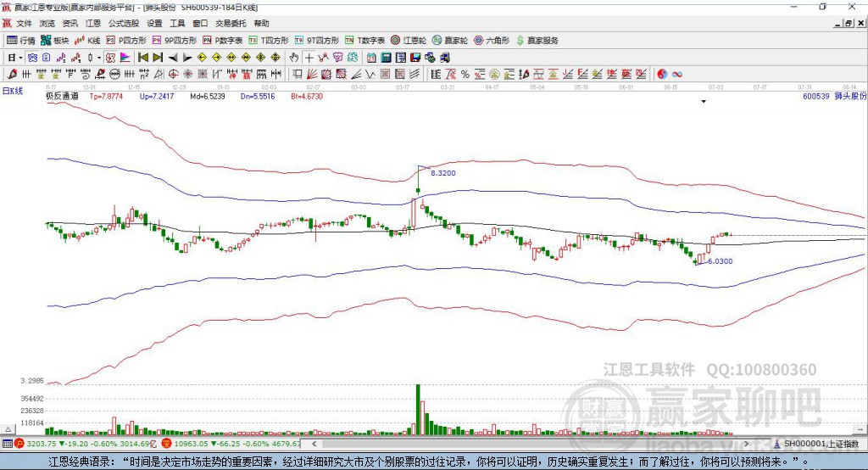This screenshot has height=470, width=868.
Task: Click the blue infinity symbol icon
Action: pos(677,74)
